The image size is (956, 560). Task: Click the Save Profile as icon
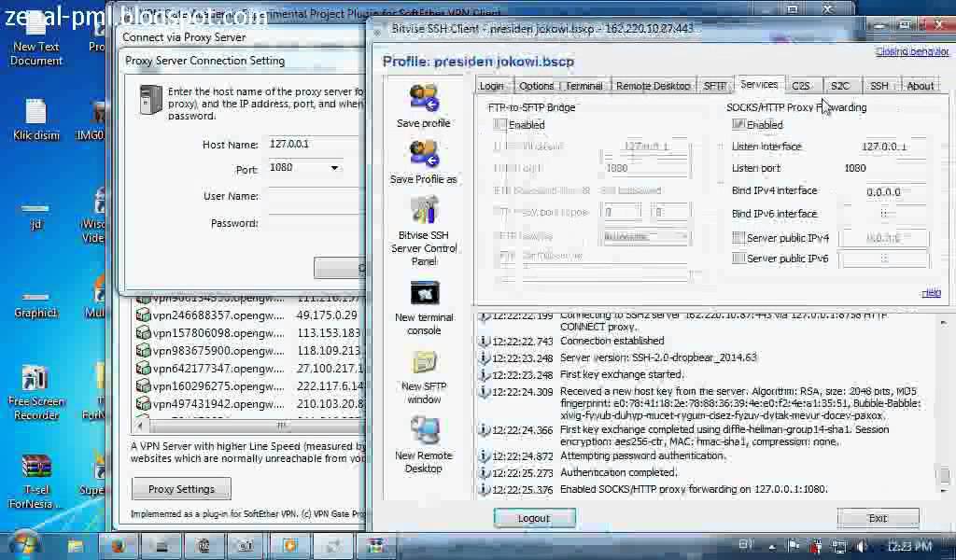click(424, 154)
